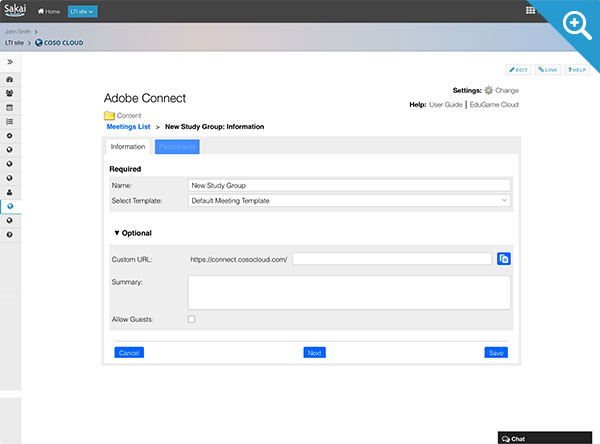Click the 'Adobe Connect' heading
This screenshot has width=600, height=444.
145,98
